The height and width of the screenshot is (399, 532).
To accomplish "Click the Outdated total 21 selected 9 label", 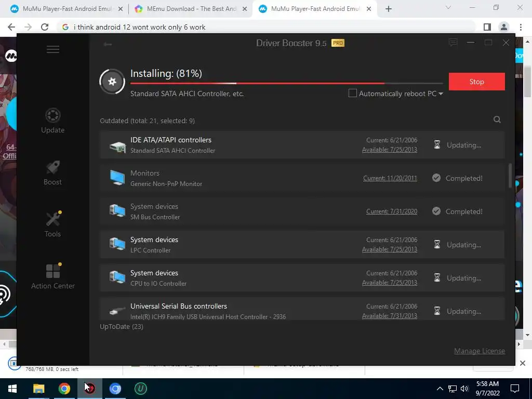I will [147, 121].
